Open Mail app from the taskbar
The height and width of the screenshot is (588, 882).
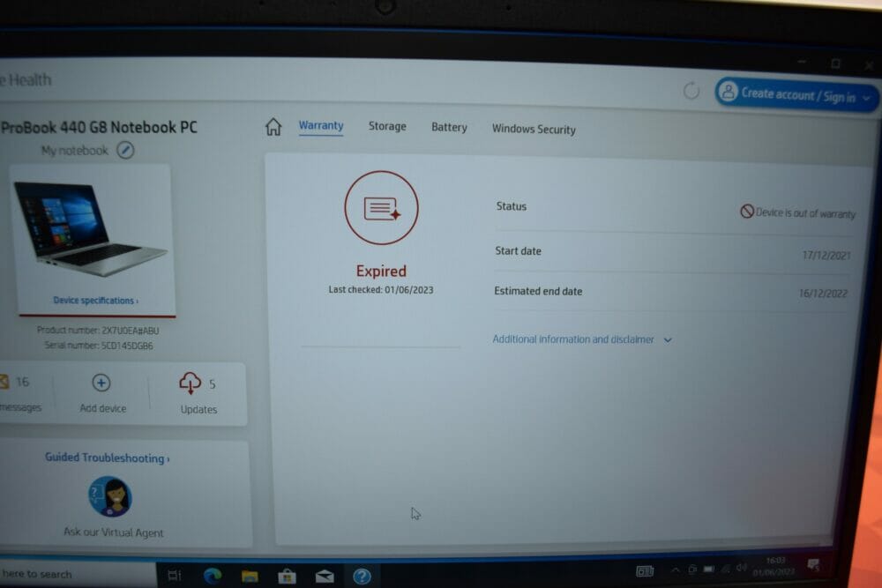pos(325,577)
